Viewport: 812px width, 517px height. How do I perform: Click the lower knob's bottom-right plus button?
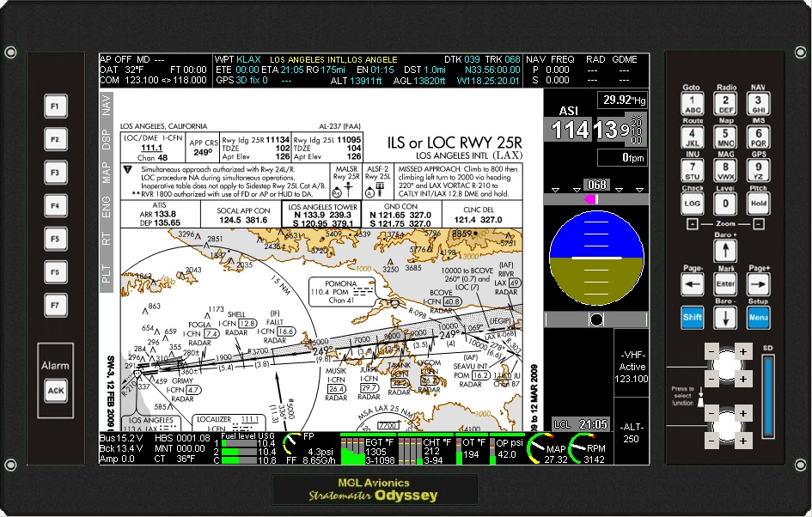[743, 441]
